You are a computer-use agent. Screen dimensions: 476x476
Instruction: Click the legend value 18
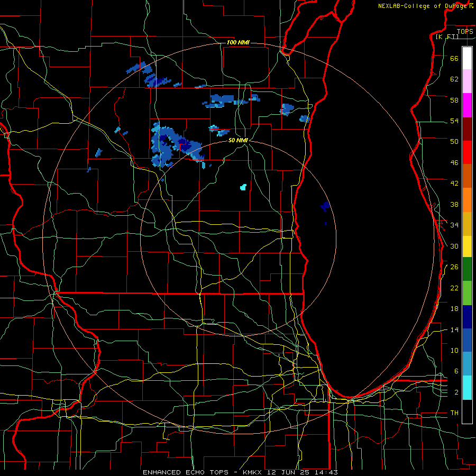point(454,309)
